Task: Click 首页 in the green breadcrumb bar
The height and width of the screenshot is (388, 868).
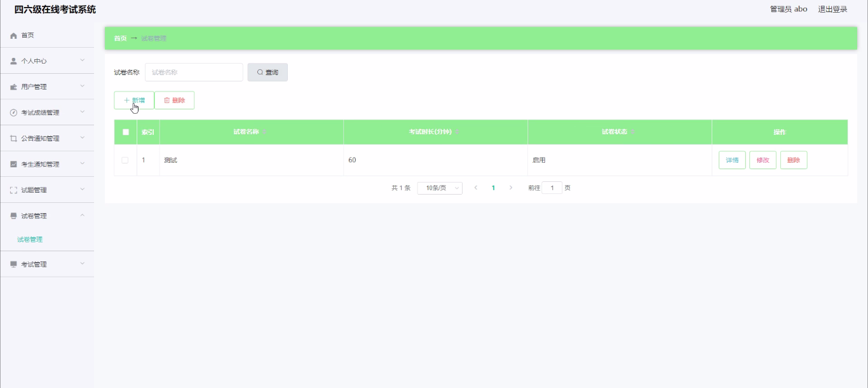Action: click(x=120, y=39)
